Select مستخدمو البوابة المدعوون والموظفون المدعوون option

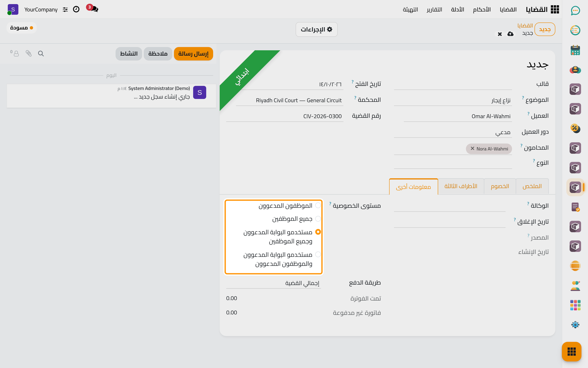click(x=318, y=254)
